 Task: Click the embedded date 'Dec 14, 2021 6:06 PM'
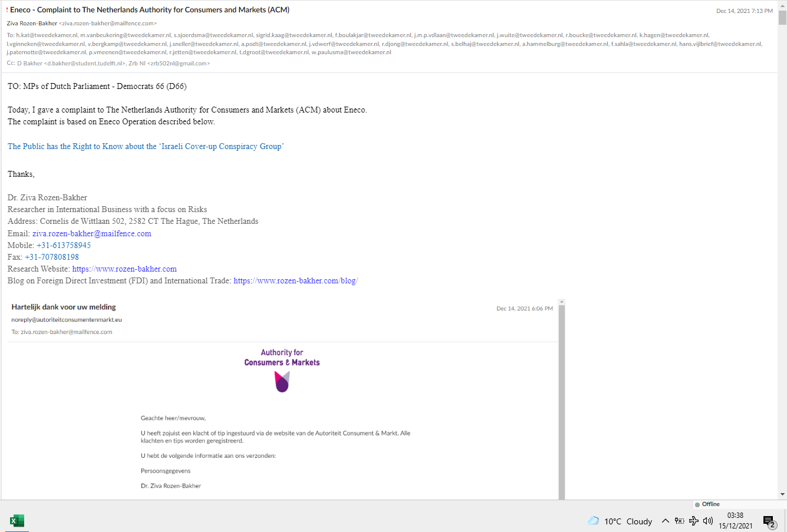525,309
